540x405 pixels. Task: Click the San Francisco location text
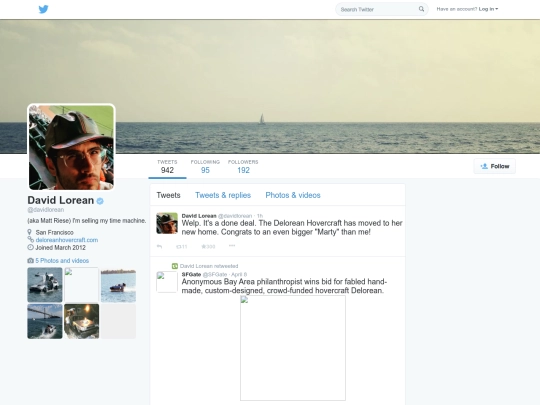[x=54, y=232]
